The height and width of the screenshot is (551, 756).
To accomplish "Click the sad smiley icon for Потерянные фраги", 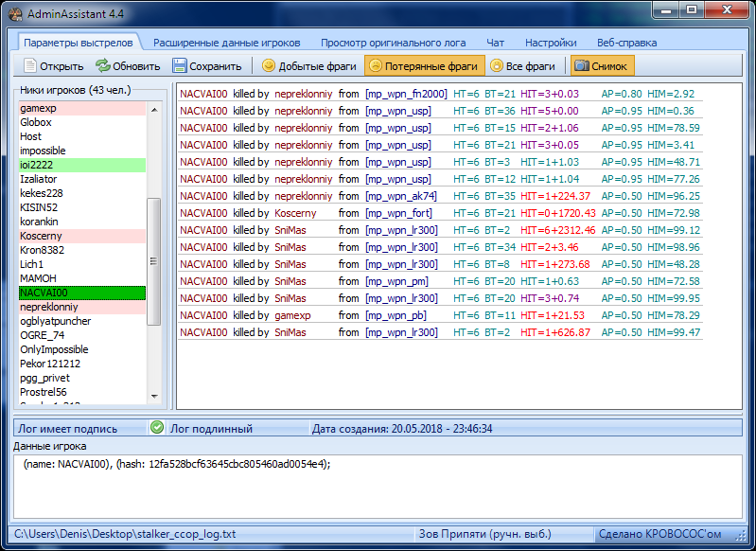I will point(375,65).
